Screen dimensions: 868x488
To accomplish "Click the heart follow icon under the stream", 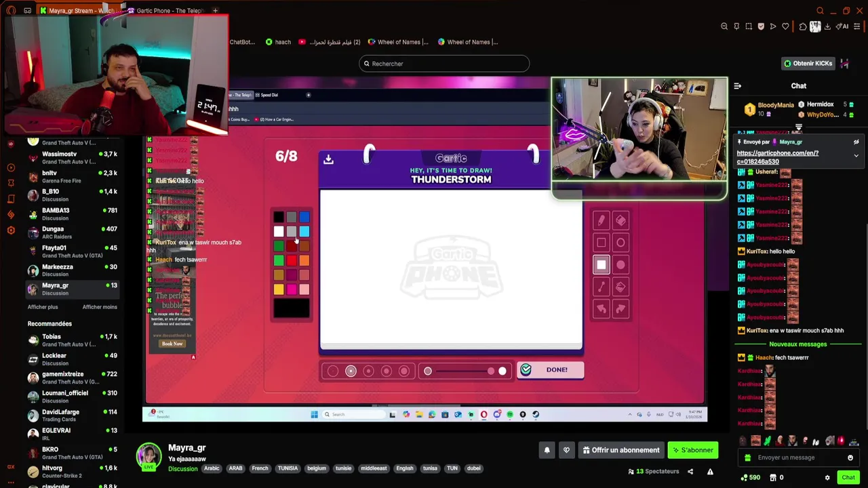I will (x=566, y=450).
